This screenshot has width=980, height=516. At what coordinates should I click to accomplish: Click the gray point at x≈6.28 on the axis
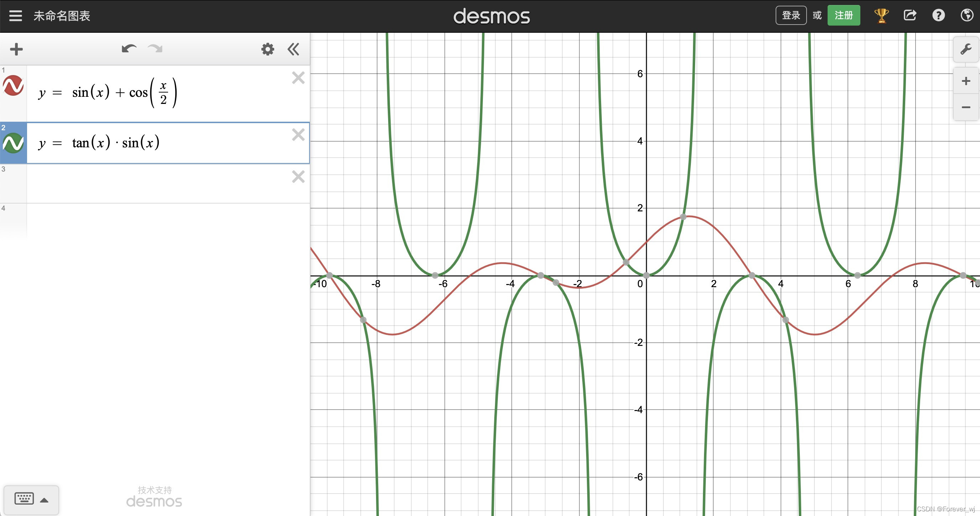(857, 275)
